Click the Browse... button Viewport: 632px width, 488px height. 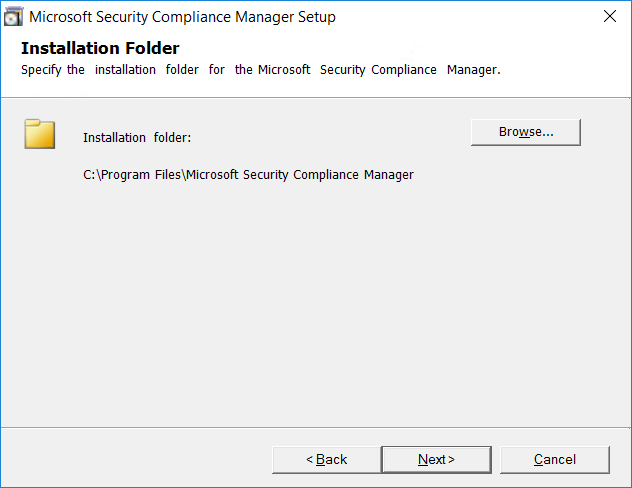[x=526, y=132]
